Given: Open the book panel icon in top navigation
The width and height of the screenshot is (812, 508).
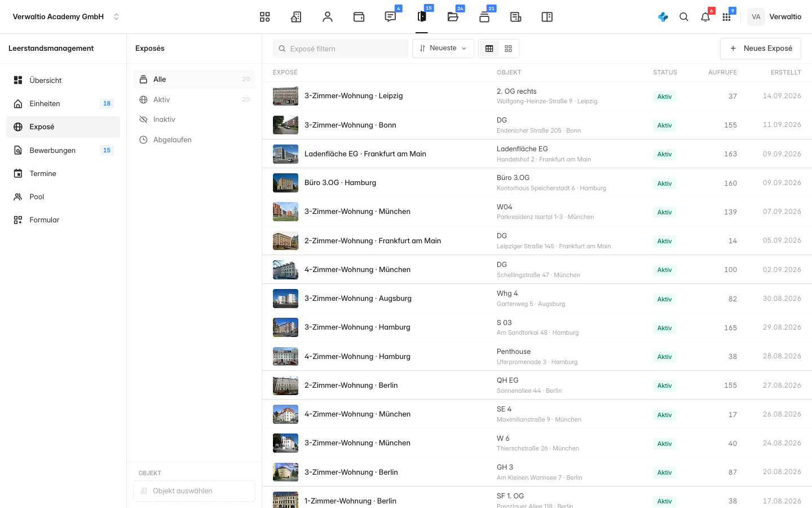Looking at the screenshot, I should pos(547,17).
